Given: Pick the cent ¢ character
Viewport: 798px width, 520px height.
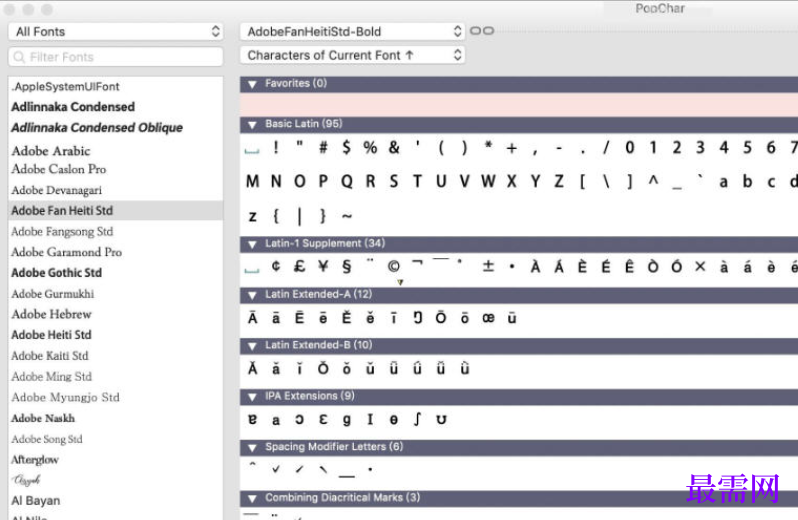Looking at the screenshot, I should (x=276, y=266).
